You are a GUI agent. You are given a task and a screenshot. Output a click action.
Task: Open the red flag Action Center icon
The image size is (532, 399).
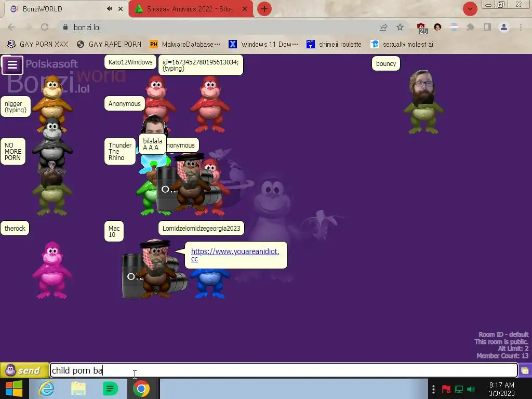tap(446, 389)
